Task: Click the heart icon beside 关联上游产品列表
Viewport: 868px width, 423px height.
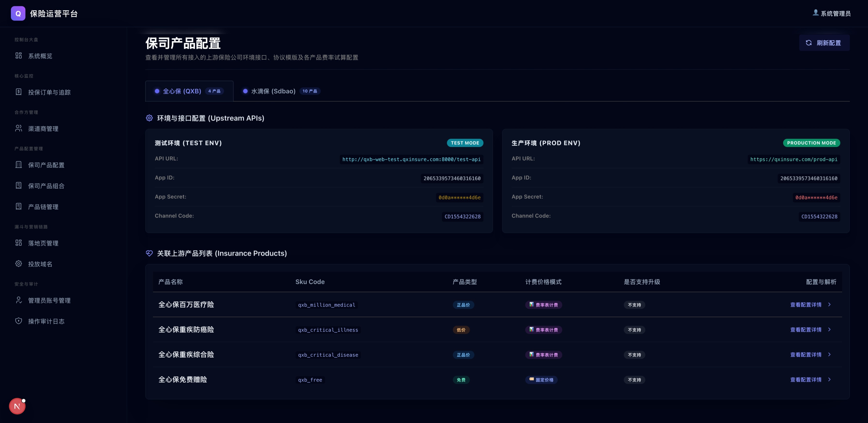Action: 149,253
